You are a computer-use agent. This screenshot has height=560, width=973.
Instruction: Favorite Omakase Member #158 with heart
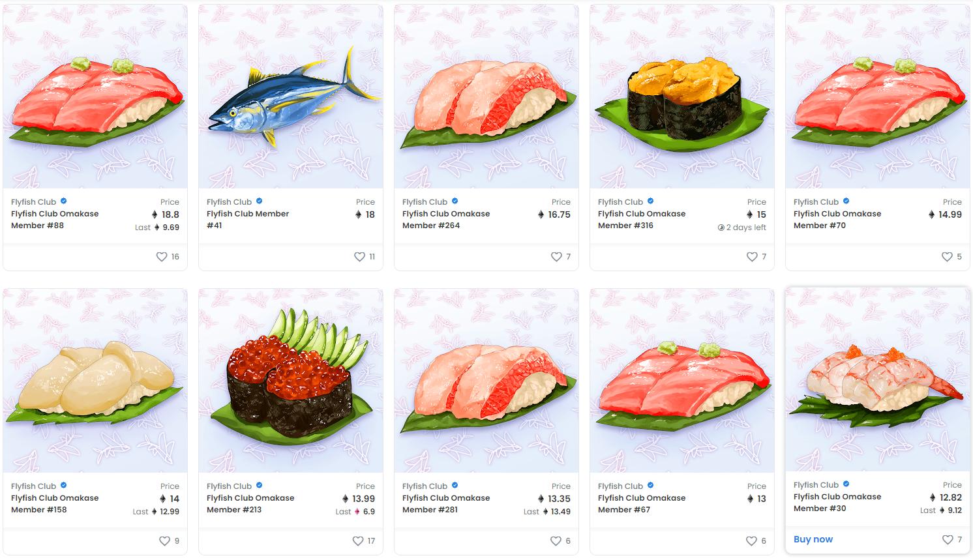pos(164,541)
